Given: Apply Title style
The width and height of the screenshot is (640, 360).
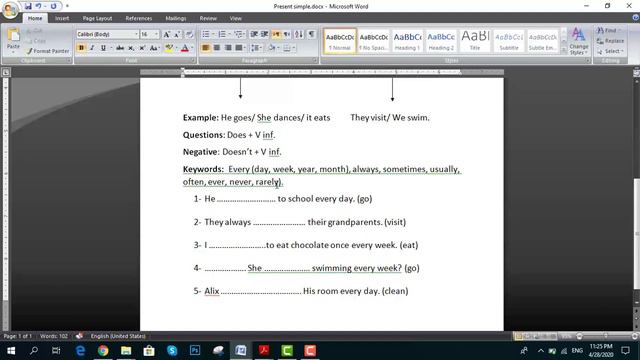Looking at the screenshot, I should (475, 41).
